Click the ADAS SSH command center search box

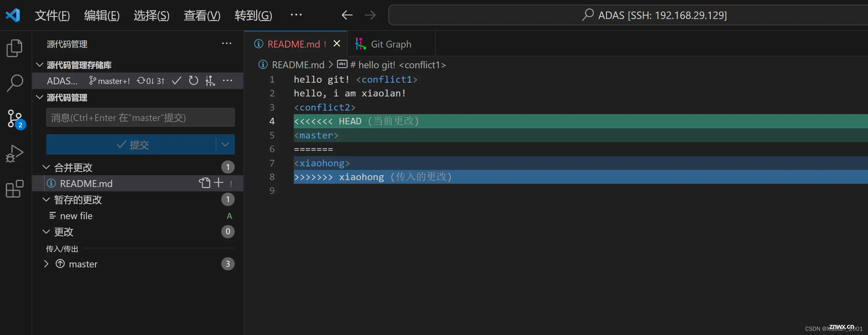[x=628, y=15]
